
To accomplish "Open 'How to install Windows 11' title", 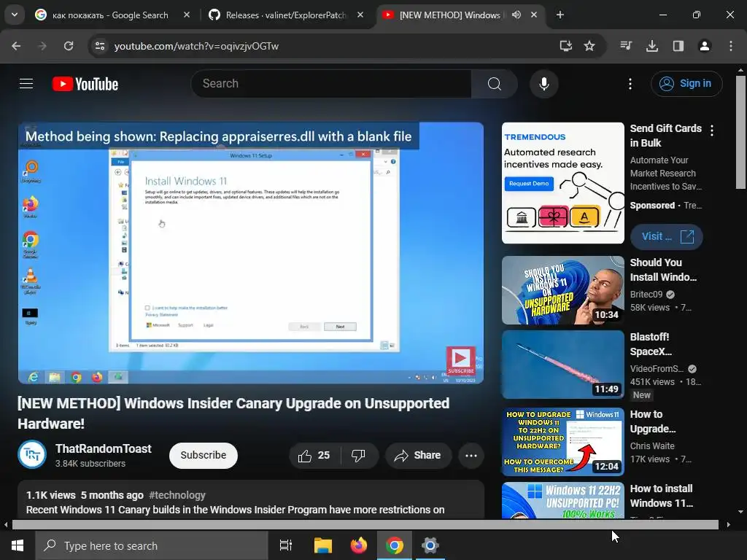I will tap(661, 496).
